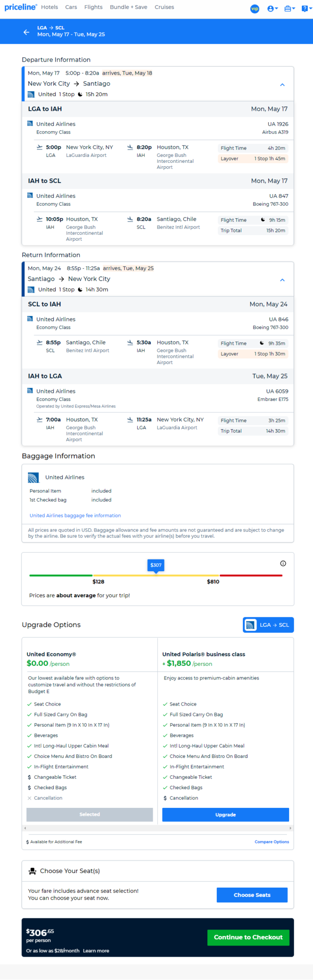Click the United logo on IAH to SCL segment

[x=30, y=196]
